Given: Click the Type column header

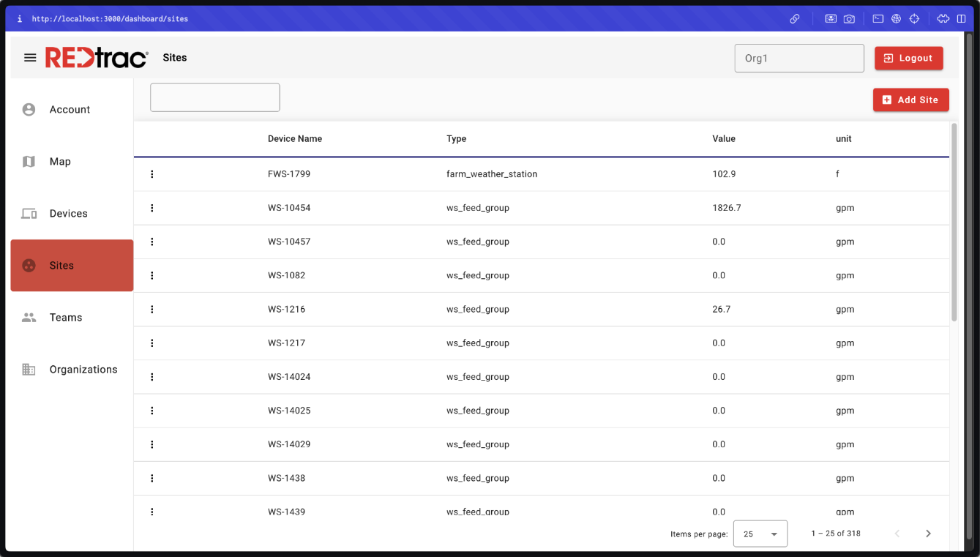Looking at the screenshot, I should [x=457, y=138].
